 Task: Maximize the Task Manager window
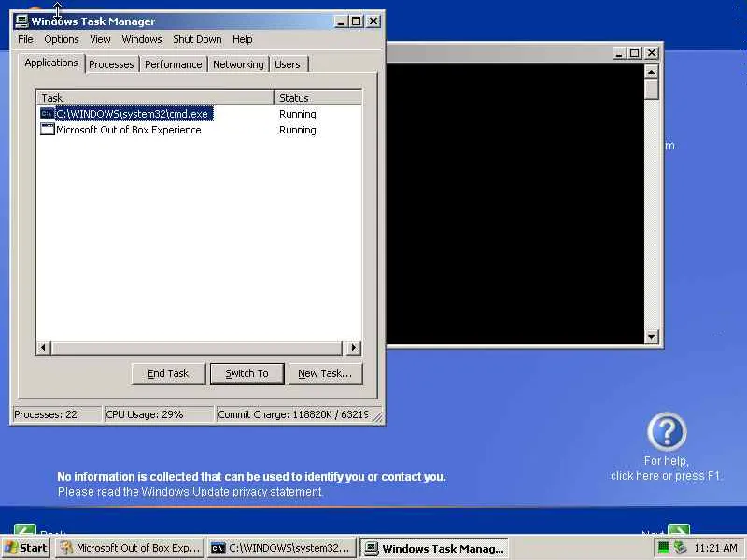(357, 21)
